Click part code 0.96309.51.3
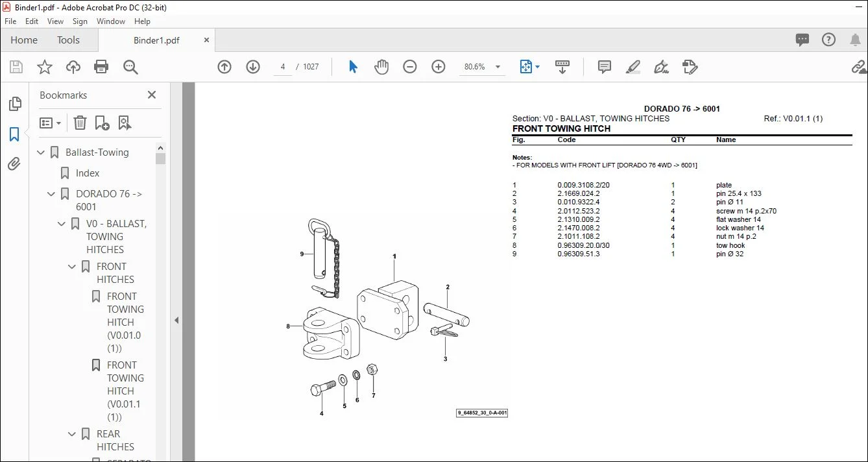The image size is (868, 462). coord(579,254)
